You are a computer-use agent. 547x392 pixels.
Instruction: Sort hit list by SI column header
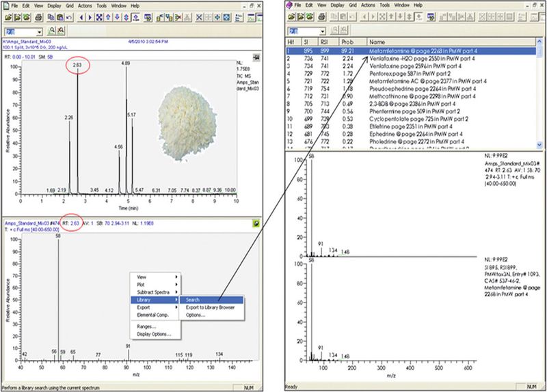(x=310, y=42)
